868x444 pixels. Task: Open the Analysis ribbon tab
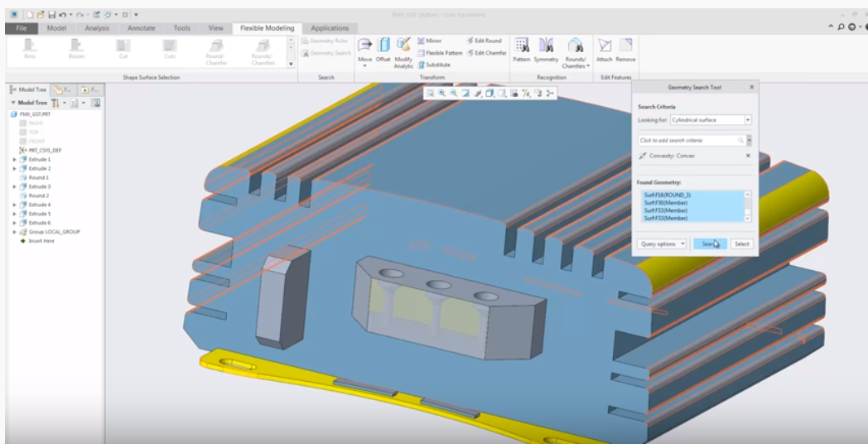click(x=98, y=28)
